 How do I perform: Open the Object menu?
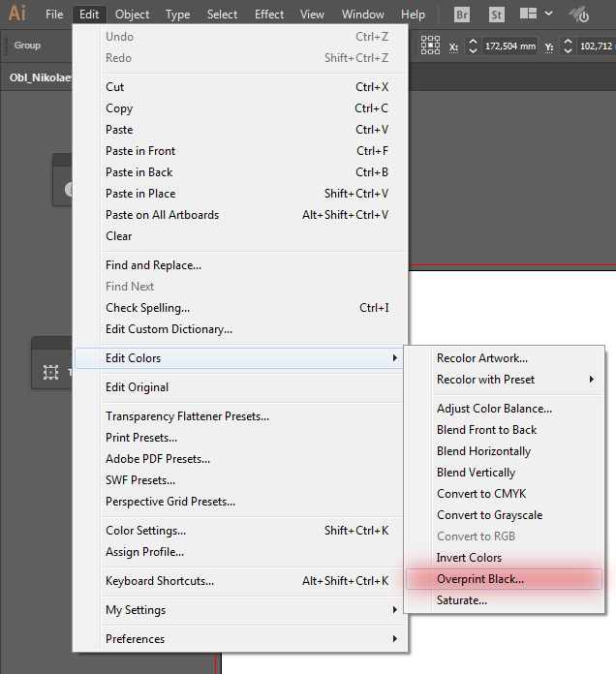(132, 15)
